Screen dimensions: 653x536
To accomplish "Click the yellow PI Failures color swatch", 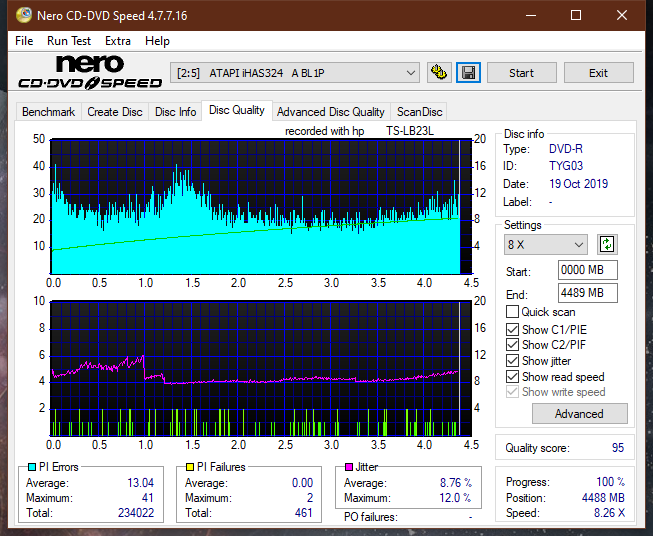I will 190,467.
